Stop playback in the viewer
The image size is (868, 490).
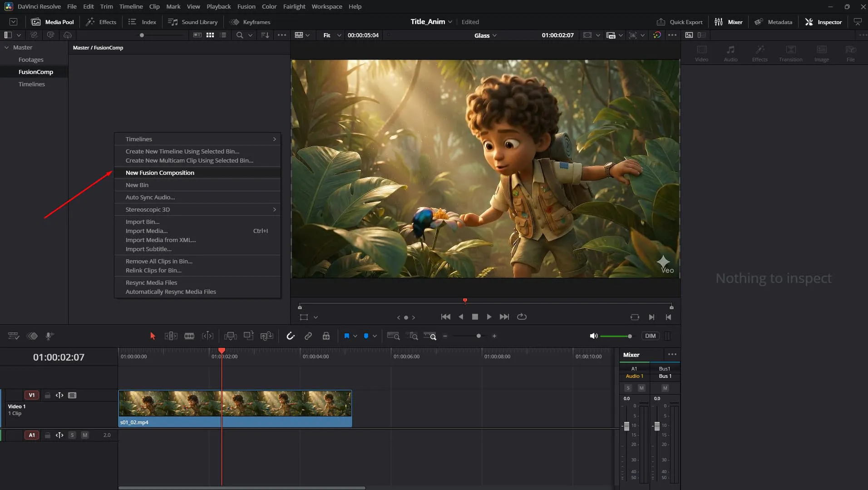pyautogui.click(x=475, y=317)
